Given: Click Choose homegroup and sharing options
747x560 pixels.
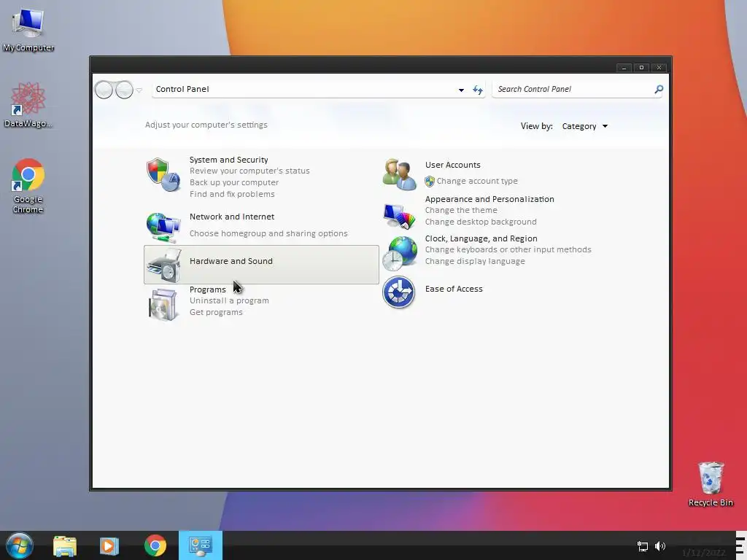Looking at the screenshot, I should point(268,233).
